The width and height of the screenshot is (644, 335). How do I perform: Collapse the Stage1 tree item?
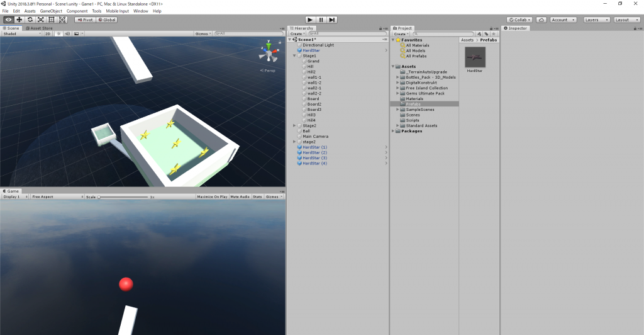(x=294, y=56)
